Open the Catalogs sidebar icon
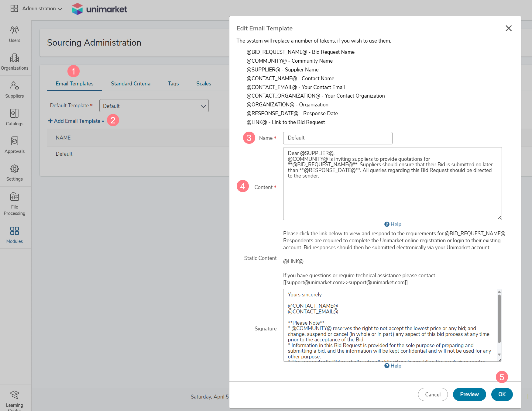Viewport: 532px width, 411px height. click(15, 117)
